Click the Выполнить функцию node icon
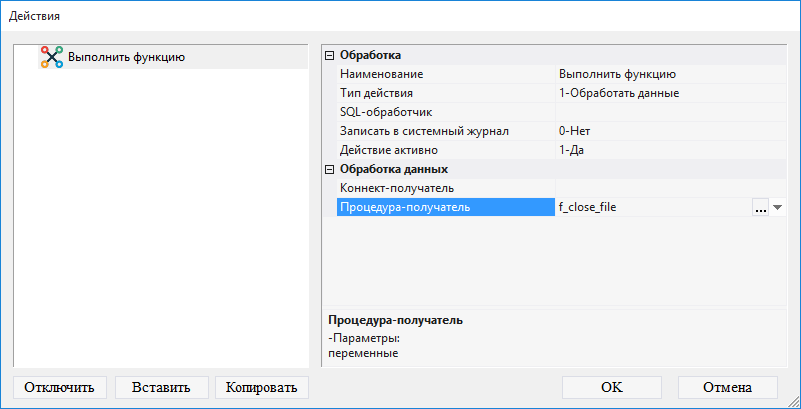Screen dimensions: 801x409 tap(51, 57)
